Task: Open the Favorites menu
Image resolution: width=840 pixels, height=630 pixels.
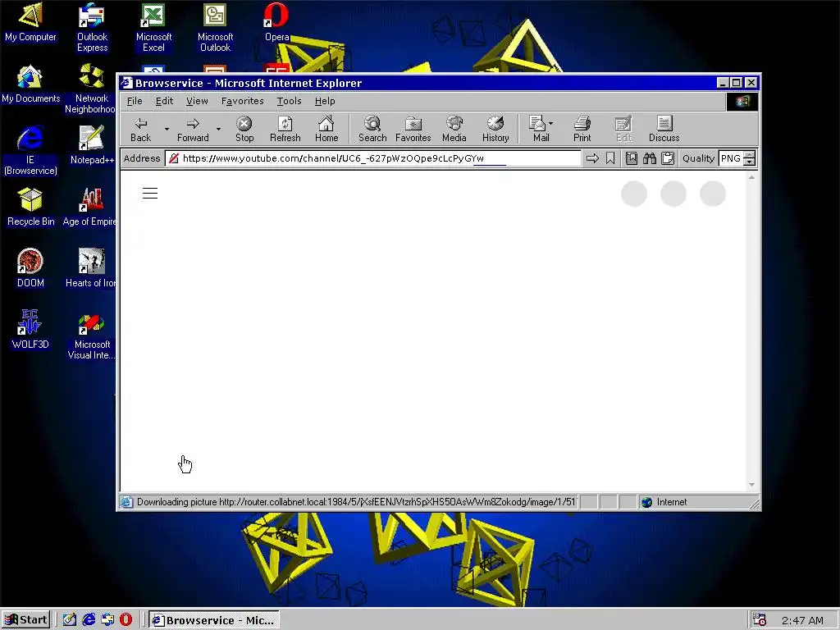Action: (x=242, y=101)
